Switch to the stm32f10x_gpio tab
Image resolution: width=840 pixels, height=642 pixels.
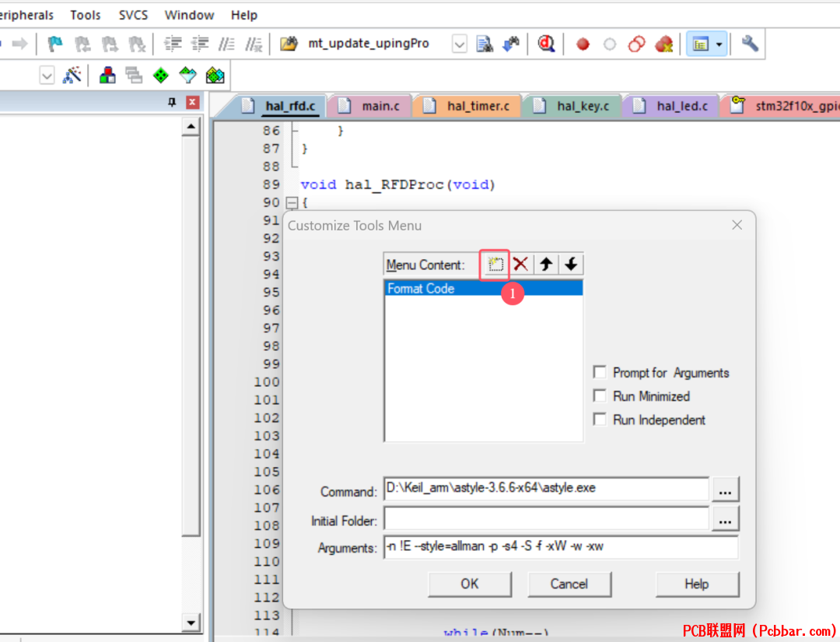tap(784, 106)
